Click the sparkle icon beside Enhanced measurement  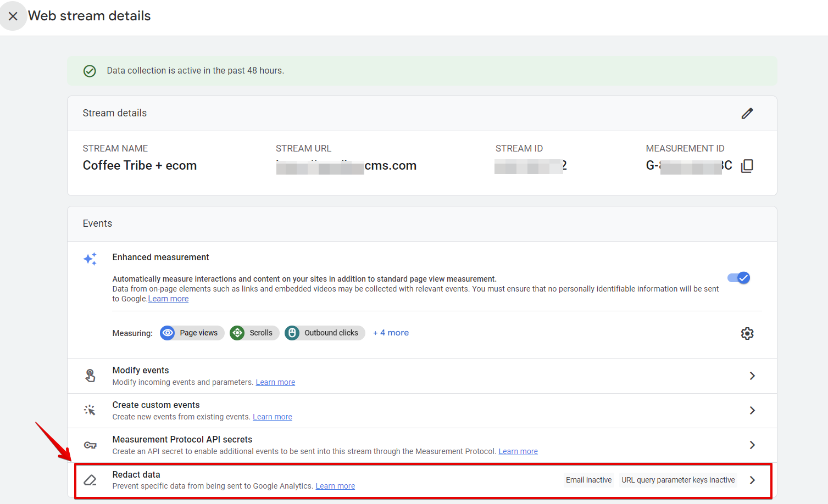90,259
